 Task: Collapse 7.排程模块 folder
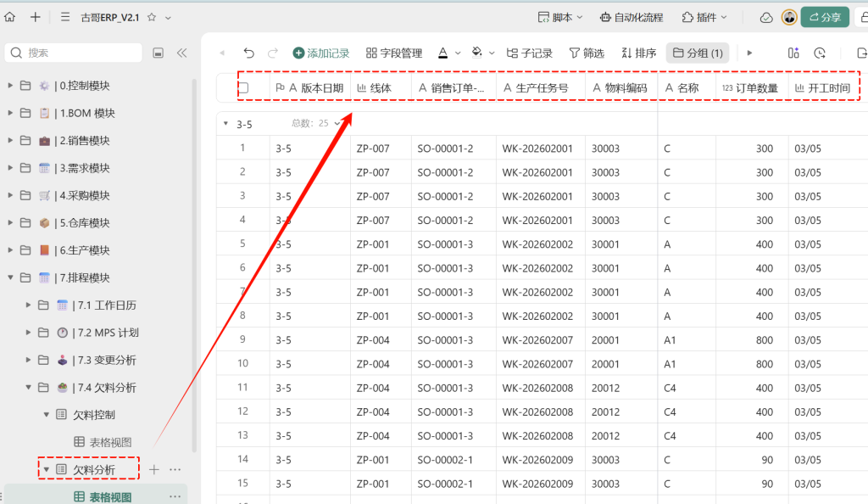point(10,277)
